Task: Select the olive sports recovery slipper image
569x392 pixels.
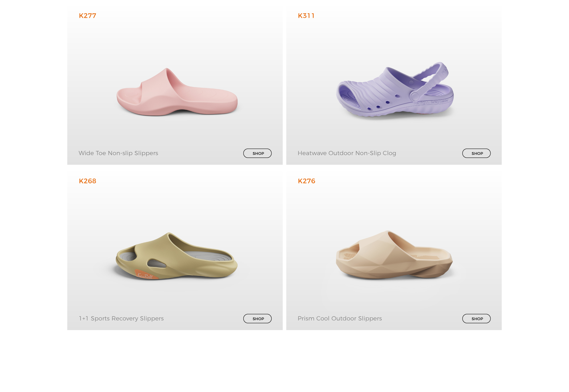Action: 176,256
